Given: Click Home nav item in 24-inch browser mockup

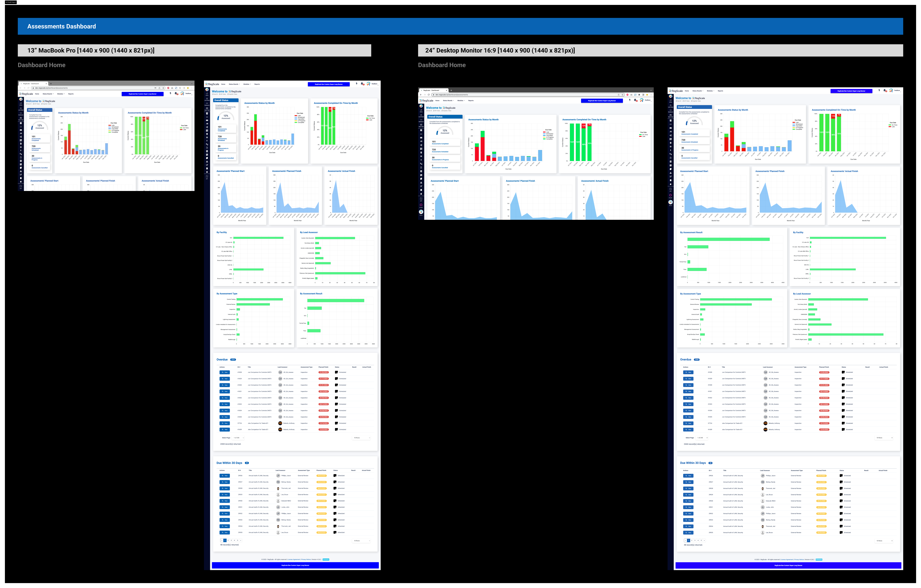Looking at the screenshot, I should [437, 101].
